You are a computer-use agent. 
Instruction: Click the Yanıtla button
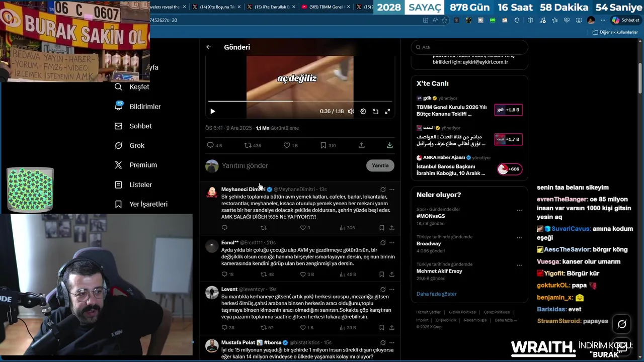(x=380, y=165)
